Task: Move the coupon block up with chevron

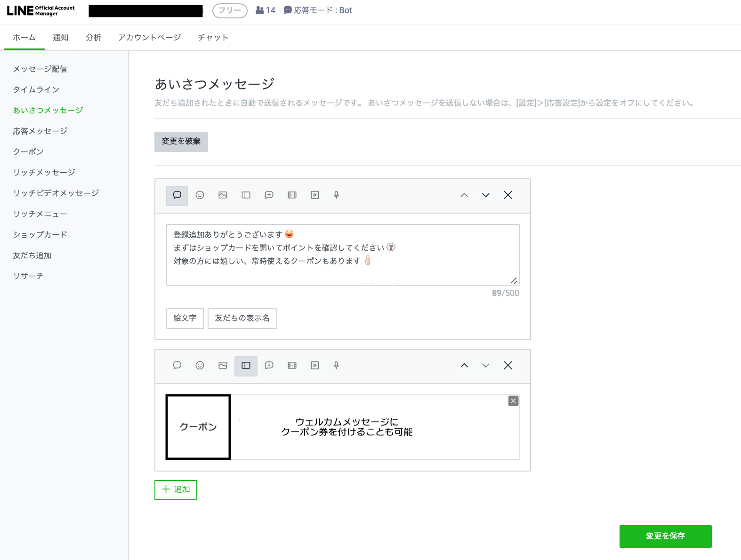Action: click(x=464, y=366)
